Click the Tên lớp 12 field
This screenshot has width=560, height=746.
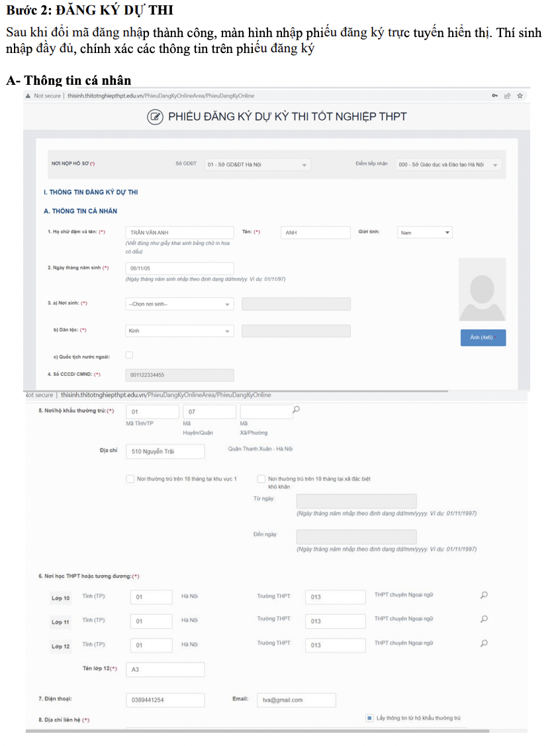165,669
